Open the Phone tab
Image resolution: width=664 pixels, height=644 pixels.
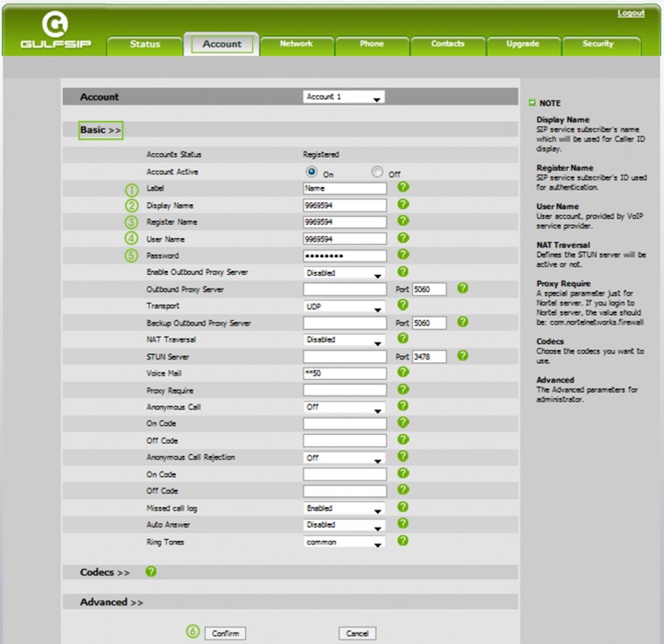(372, 45)
